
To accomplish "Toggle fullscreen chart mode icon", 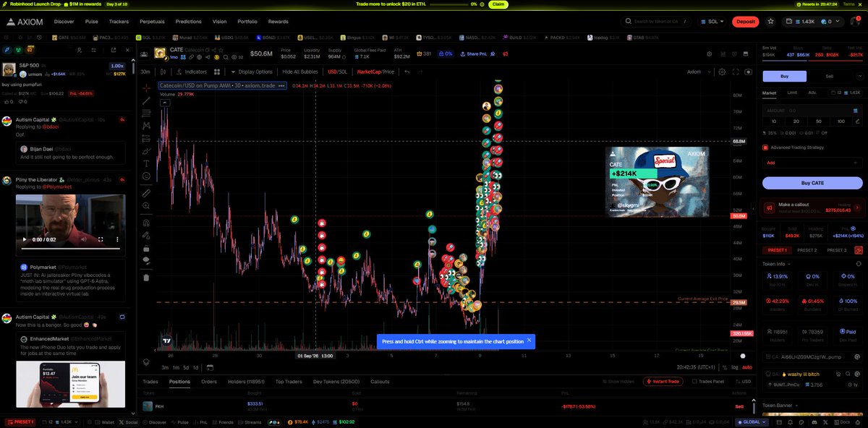I will pyautogui.click(x=736, y=72).
